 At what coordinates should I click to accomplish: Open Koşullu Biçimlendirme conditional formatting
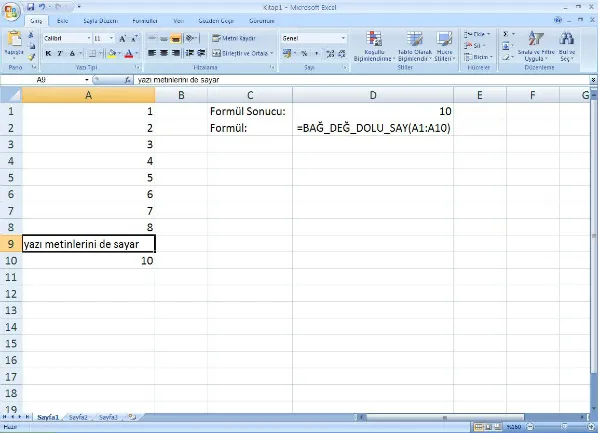(x=376, y=46)
